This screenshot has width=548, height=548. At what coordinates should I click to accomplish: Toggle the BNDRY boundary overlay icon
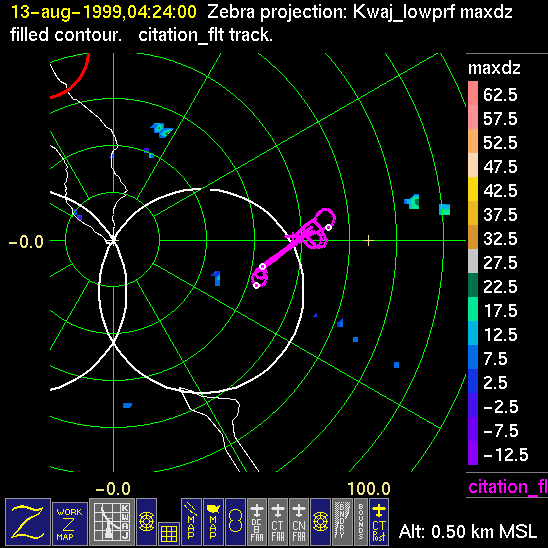342,522
